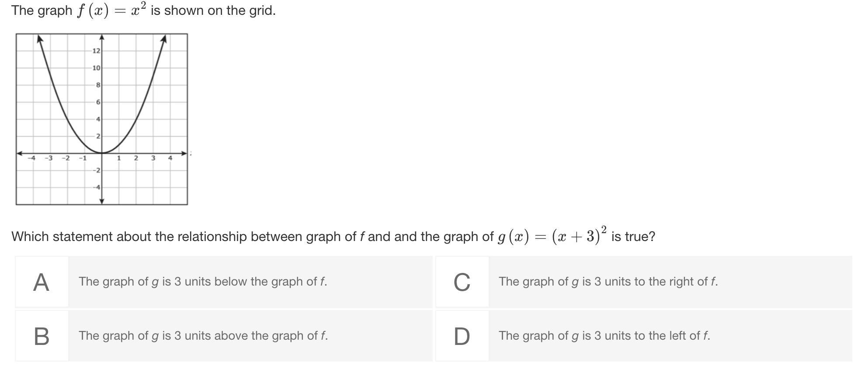Click the arrow on parabola's right branch
The width and height of the screenshot is (868, 372).
point(163,39)
